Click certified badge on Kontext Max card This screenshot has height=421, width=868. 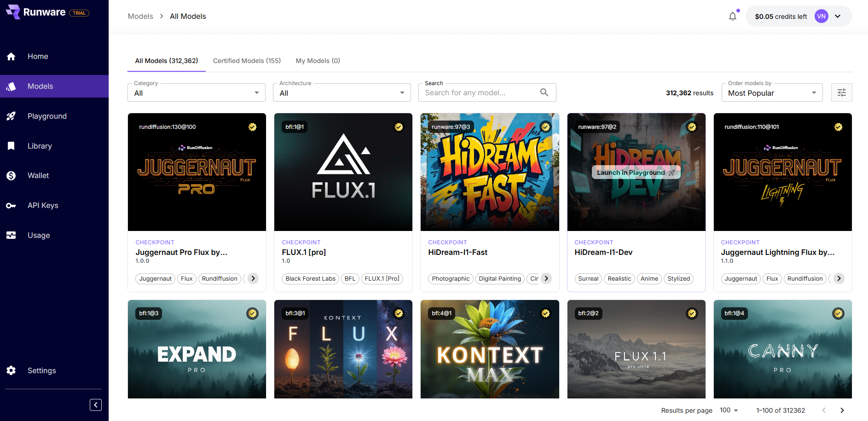click(545, 313)
